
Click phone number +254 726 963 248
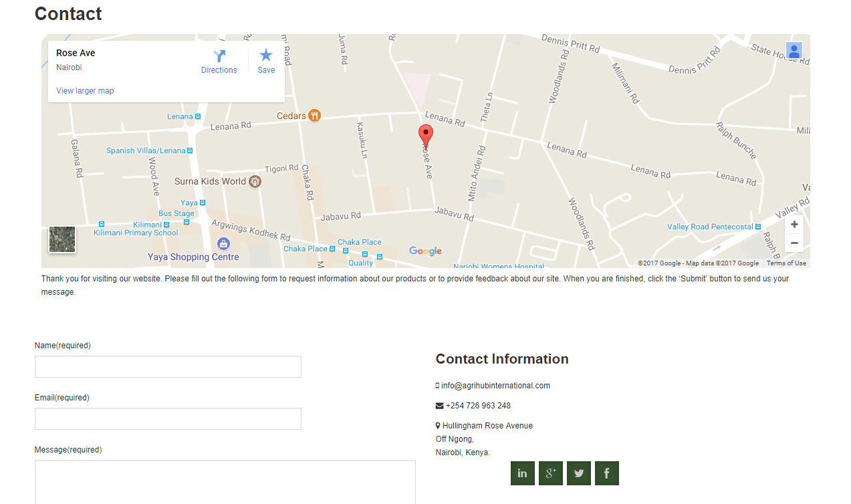(478, 406)
